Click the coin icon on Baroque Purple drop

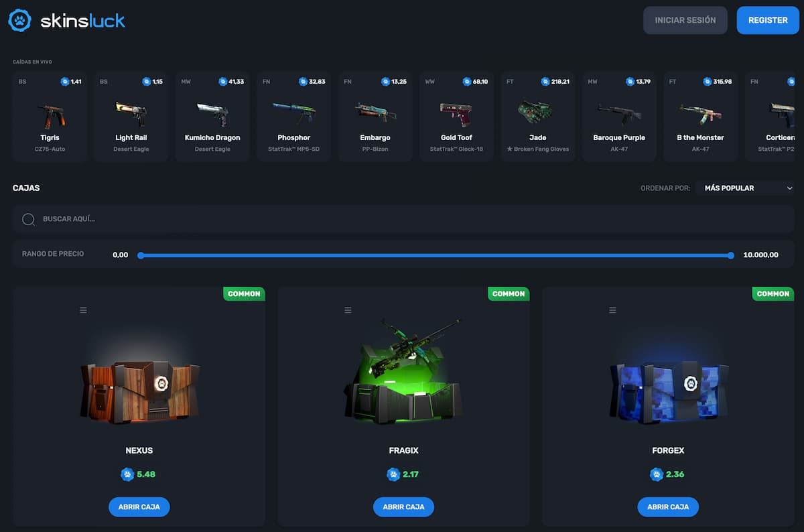pyautogui.click(x=630, y=82)
